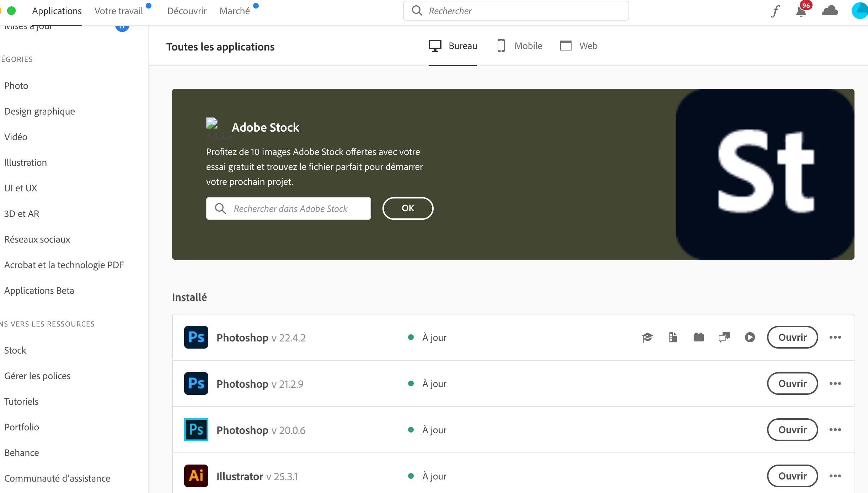Click the graduation cap tutorials icon for Photoshop
Screen dimensions: 868x493
648,337
